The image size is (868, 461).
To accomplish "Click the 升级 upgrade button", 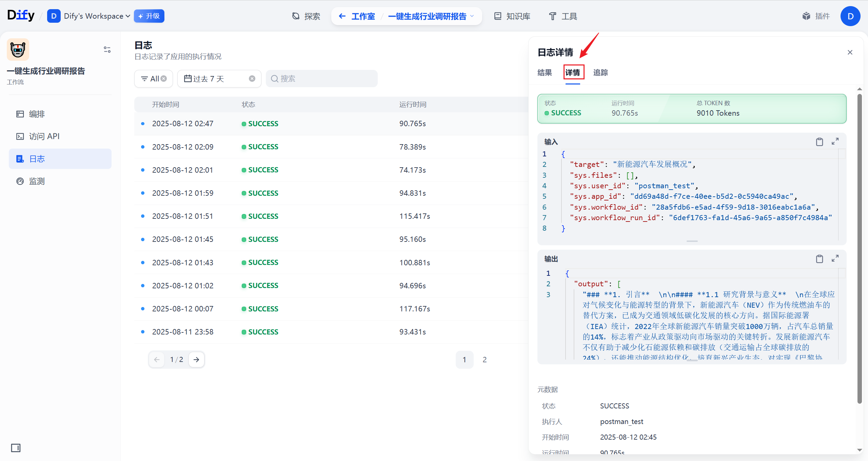I will tap(149, 16).
